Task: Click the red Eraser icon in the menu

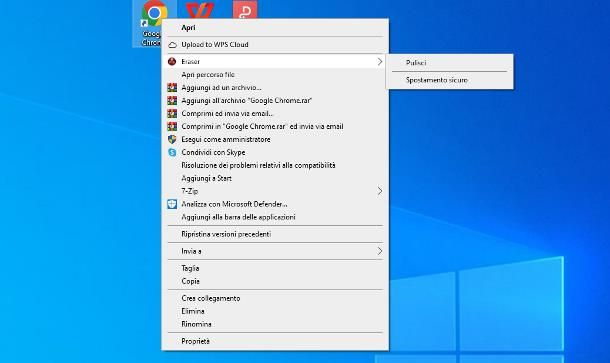Action: tap(172, 61)
